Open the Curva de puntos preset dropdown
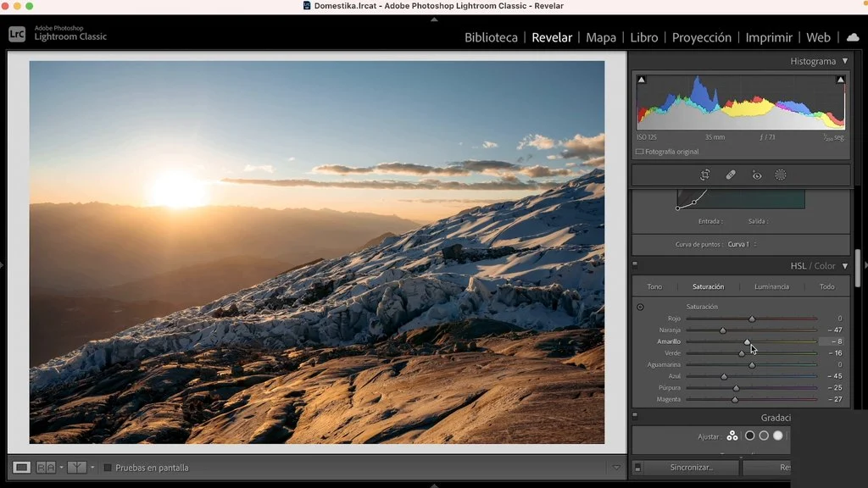 click(743, 245)
